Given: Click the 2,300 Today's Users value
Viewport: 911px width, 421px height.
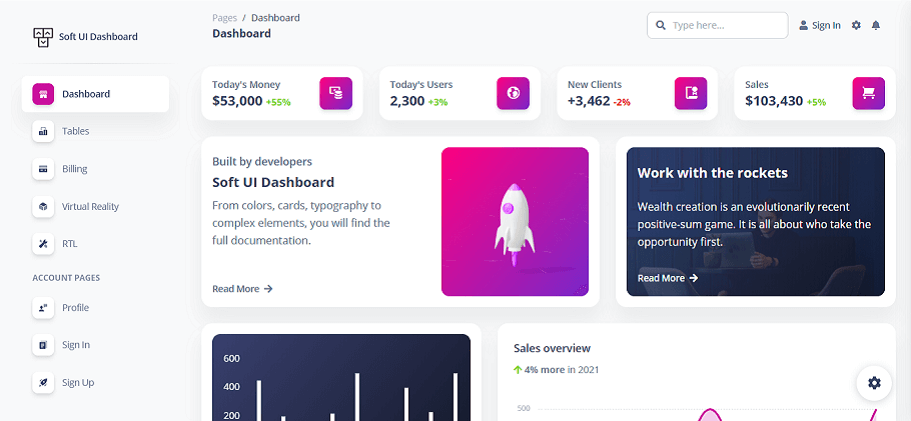Looking at the screenshot, I should pos(407,101).
